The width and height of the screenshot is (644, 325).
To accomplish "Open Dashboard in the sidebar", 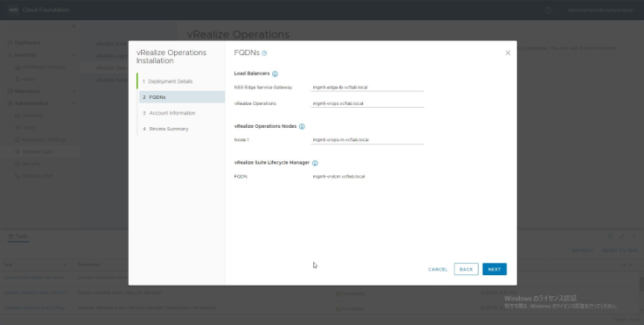I will [x=27, y=43].
